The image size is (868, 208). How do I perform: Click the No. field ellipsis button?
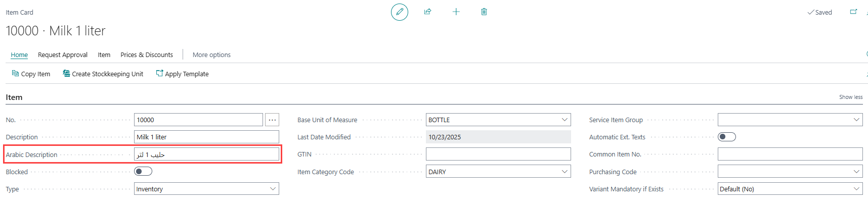[272, 120]
